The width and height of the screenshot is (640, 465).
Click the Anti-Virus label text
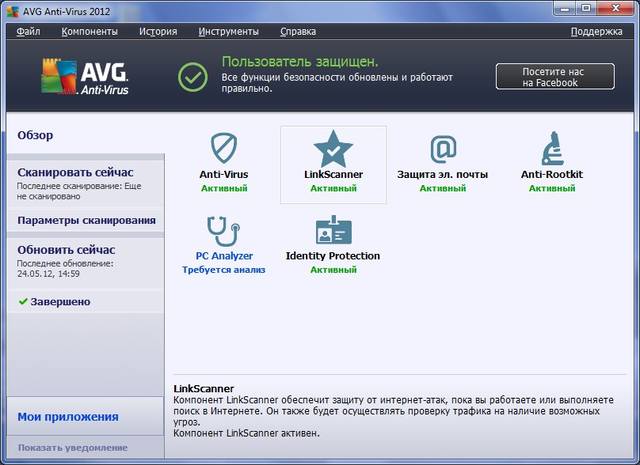click(x=224, y=174)
